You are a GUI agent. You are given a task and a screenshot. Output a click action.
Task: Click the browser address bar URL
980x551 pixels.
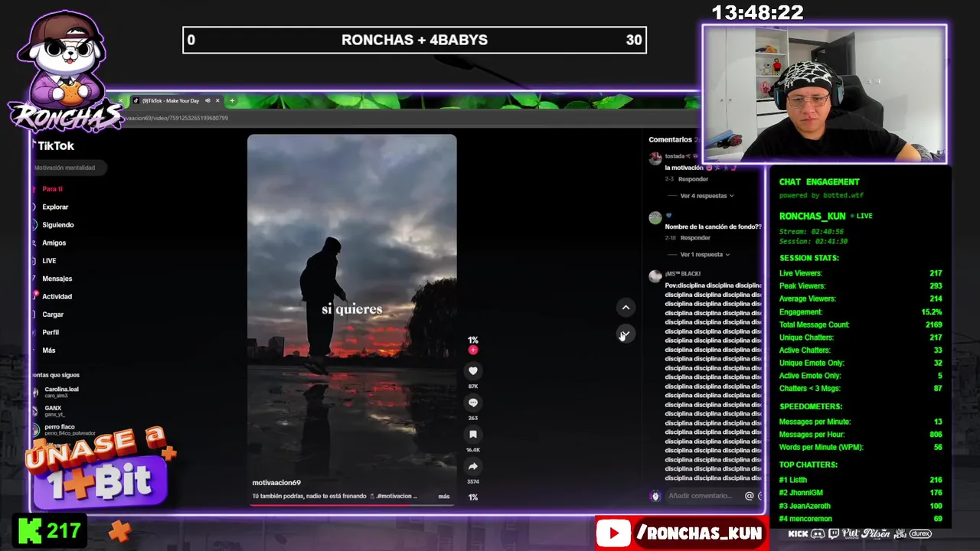176,118
